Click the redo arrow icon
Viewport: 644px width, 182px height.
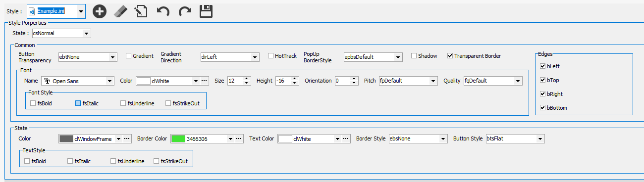pos(185,11)
